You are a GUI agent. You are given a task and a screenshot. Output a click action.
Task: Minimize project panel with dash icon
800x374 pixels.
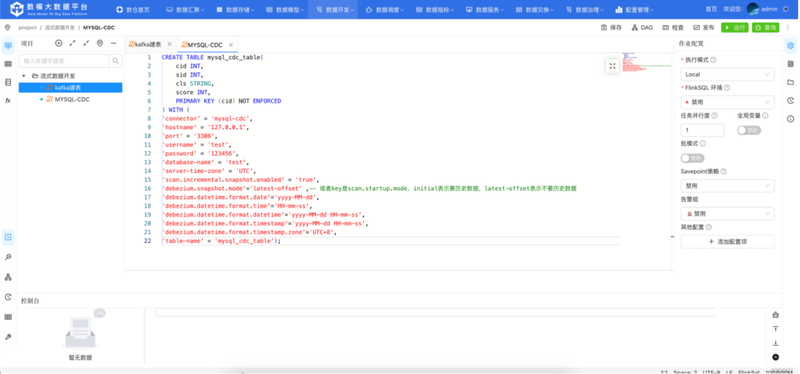114,43
